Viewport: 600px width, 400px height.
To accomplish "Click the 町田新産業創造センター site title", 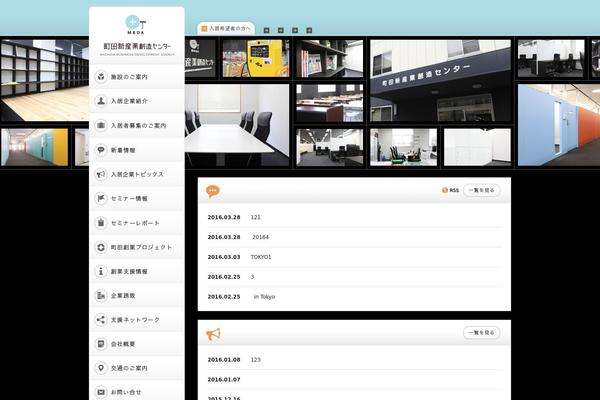I will [x=137, y=46].
